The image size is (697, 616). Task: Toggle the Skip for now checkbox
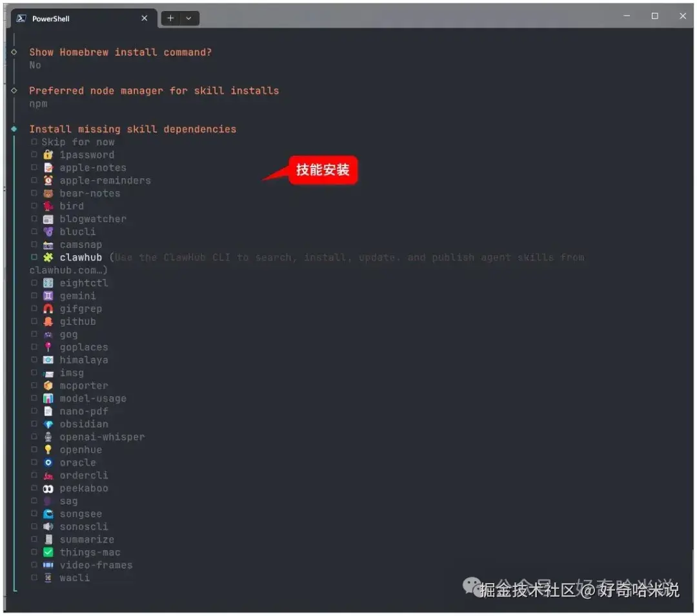(34, 142)
